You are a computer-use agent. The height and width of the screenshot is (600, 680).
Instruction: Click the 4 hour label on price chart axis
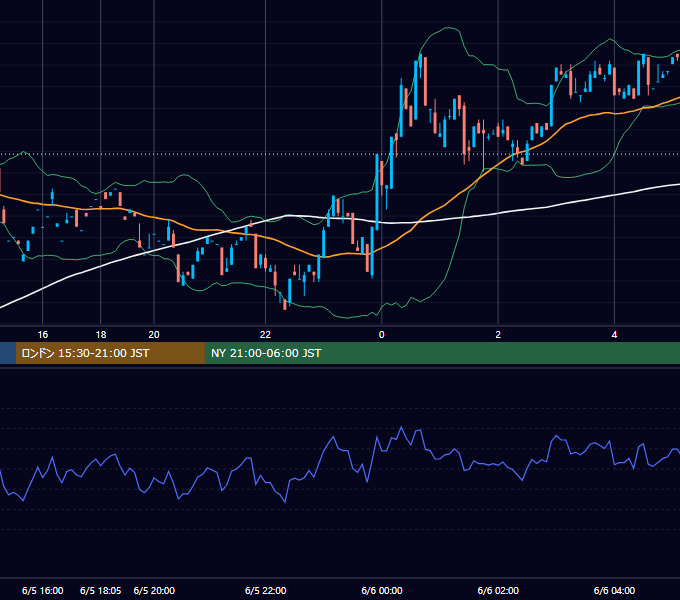tap(614, 335)
